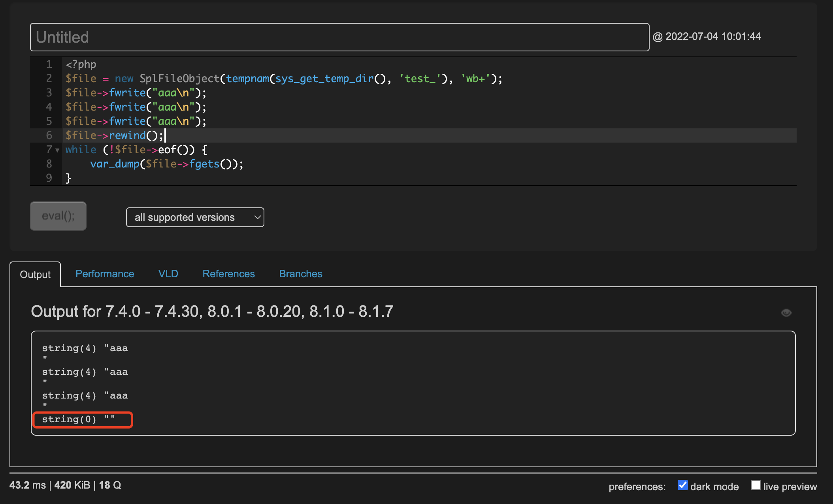
Task: Open the all supported versions dropdown
Action: (x=195, y=217)
